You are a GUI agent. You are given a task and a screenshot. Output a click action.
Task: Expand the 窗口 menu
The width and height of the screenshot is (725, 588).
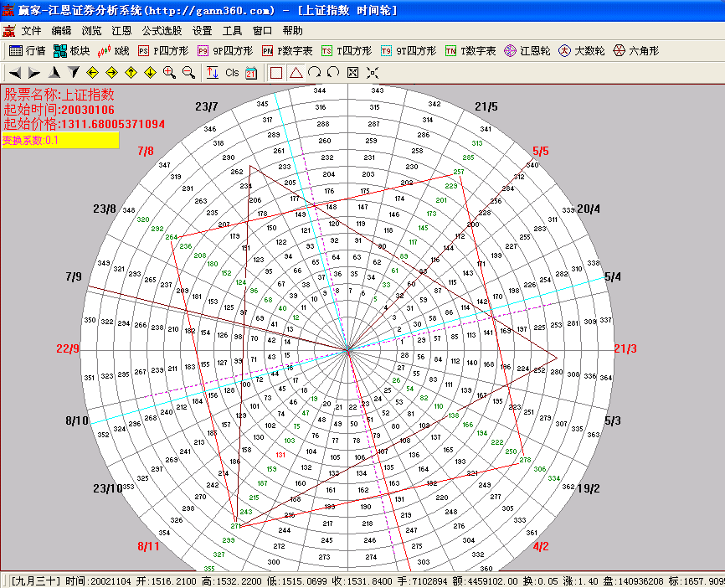(262, 30)
